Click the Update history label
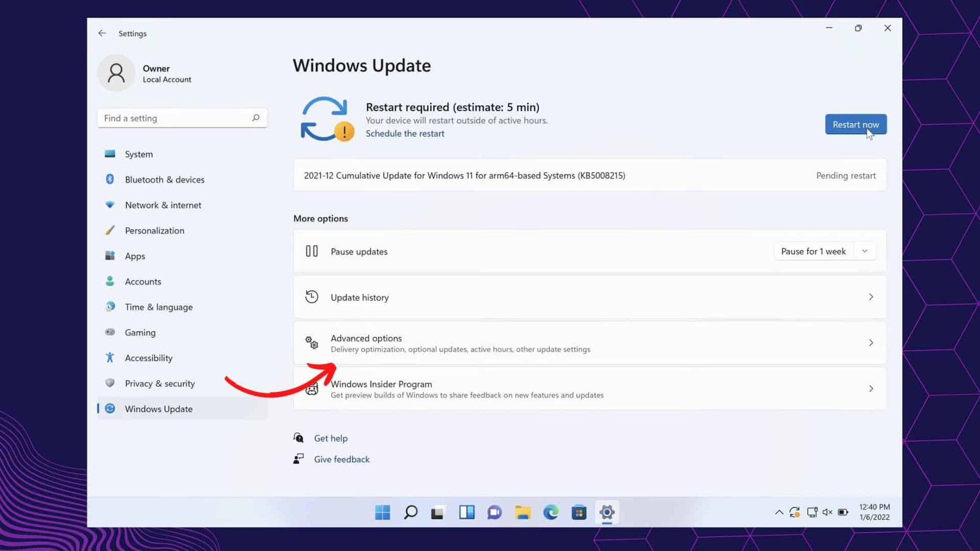 360,298
